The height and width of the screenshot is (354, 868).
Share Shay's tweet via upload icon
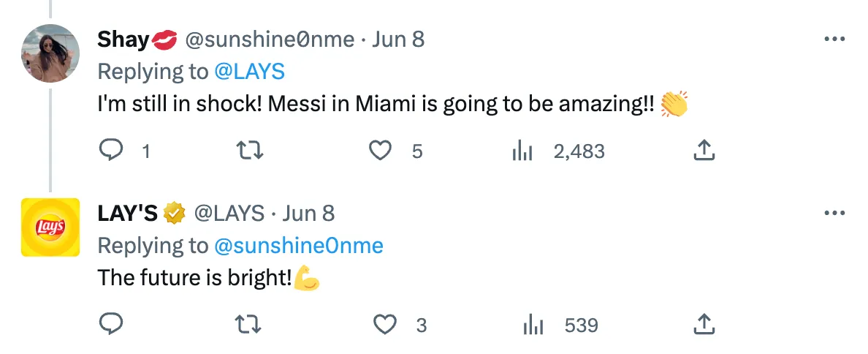[702, 151]
